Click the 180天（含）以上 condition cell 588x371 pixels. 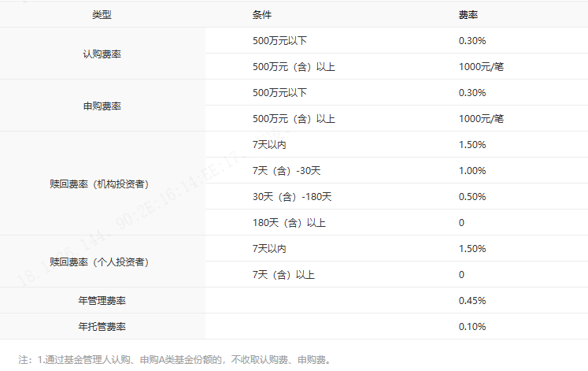tap(289, 223)
